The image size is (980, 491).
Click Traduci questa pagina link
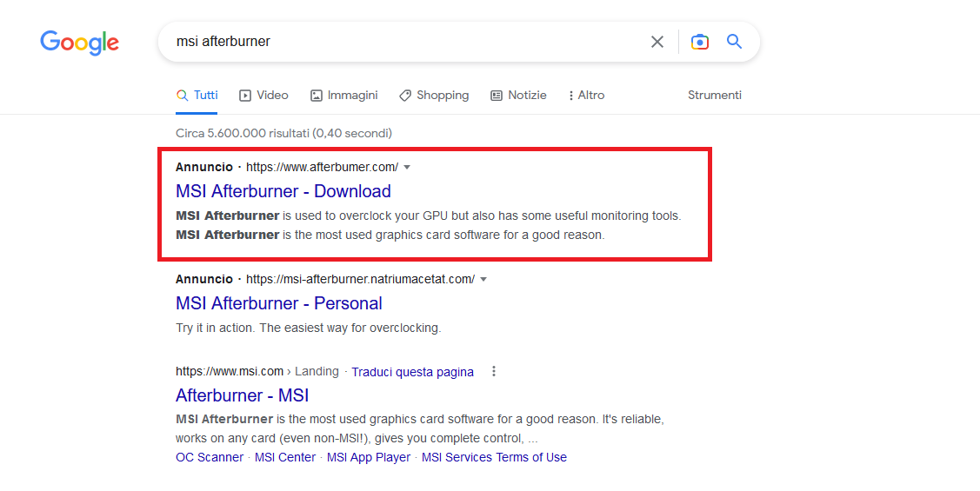412,372
